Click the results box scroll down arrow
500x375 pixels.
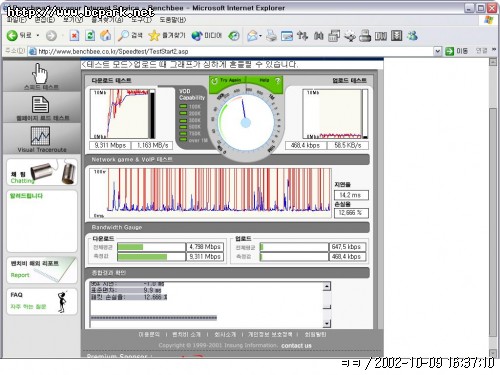pos(327,323)
